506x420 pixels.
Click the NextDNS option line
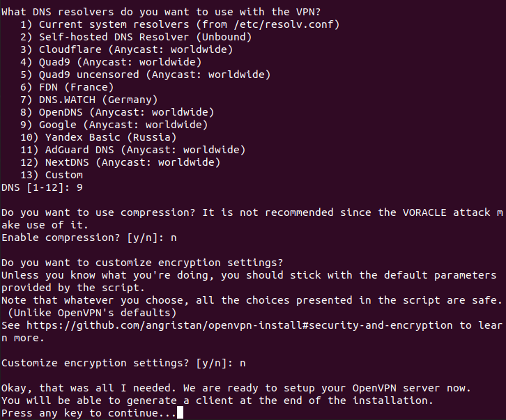[x=119, y=162]
